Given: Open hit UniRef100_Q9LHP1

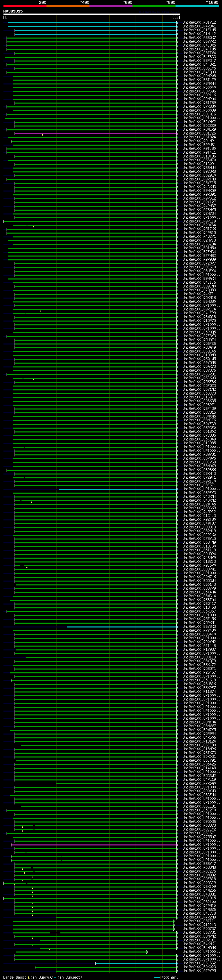Looking at the screenshot, I should click(199, 141).
